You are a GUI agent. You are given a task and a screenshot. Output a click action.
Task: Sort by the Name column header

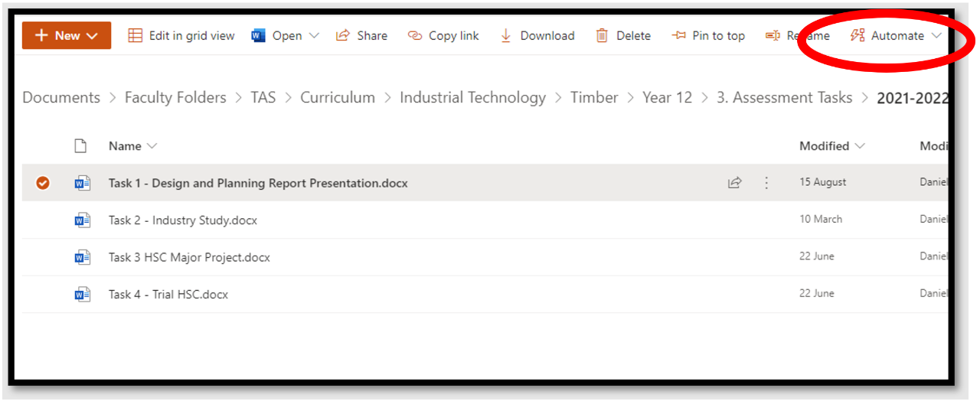tap(125, 145)
